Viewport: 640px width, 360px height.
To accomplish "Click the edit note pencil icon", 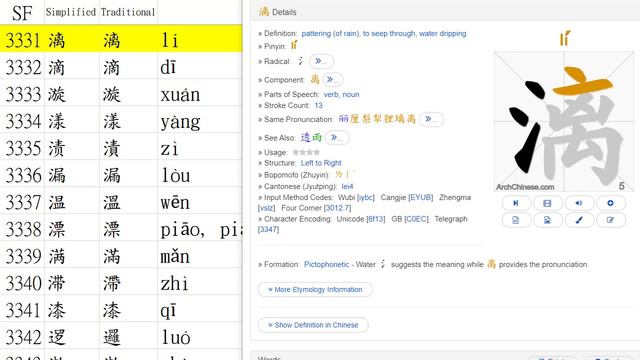I will pos(611,220).
